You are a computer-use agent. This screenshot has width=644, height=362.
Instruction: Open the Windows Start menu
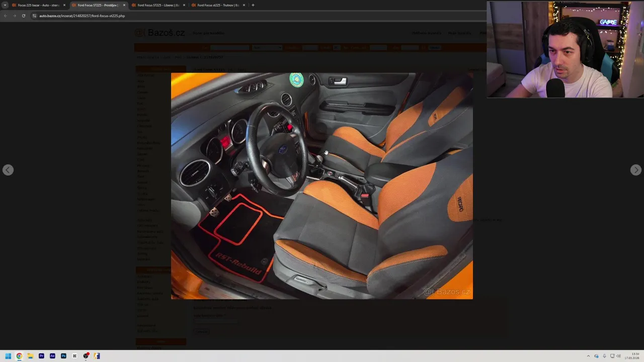tap(8, 356)
